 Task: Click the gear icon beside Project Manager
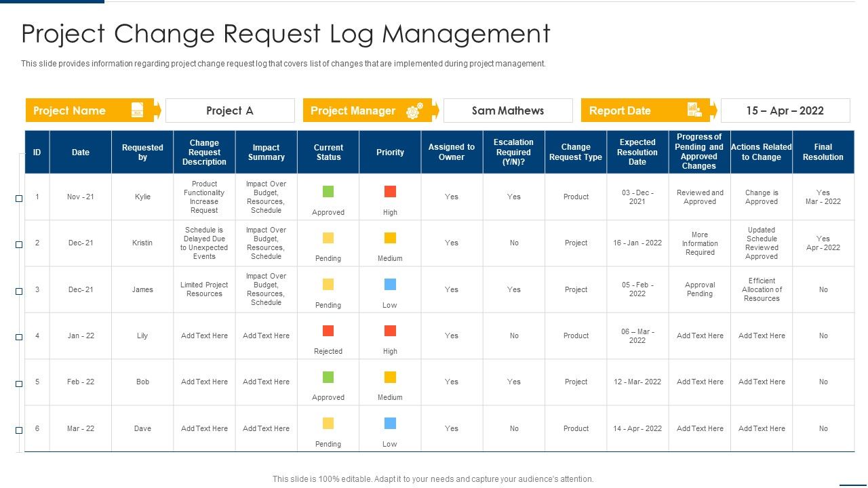[414, 110]
